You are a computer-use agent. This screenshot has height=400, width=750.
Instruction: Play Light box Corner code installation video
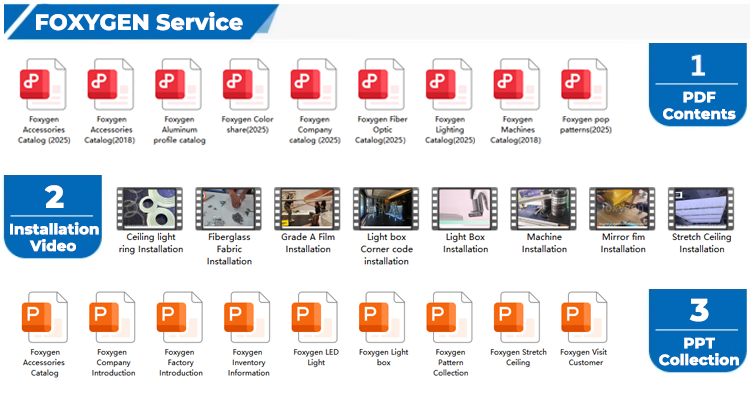pyautogui.click(x=386, y=208)
